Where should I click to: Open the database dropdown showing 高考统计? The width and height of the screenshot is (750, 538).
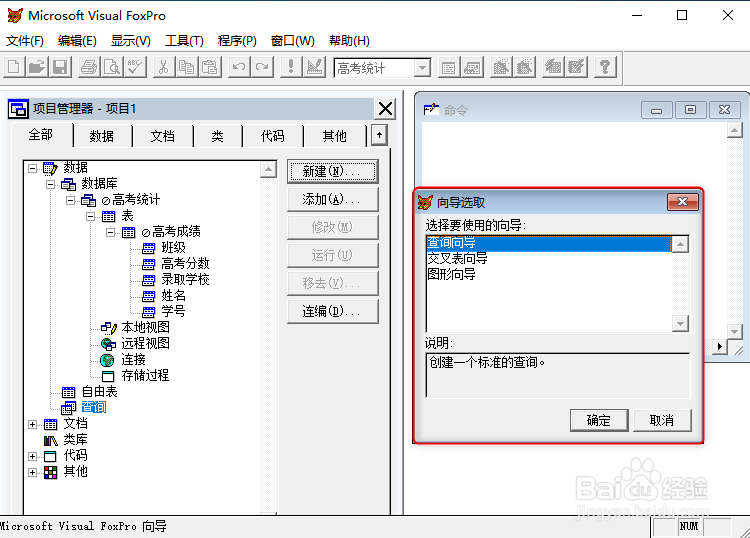[x=422, y=68]
